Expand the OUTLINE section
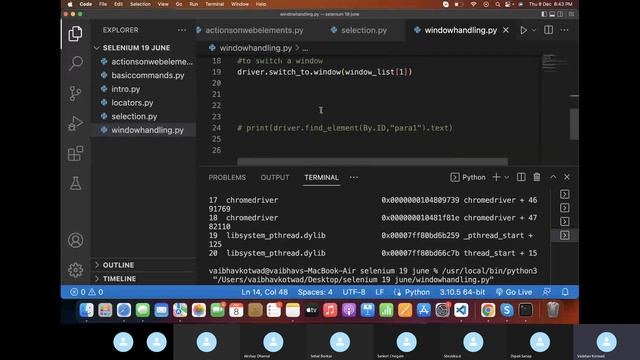The width and height of the screenshot is (640, 360). tap(118, 265)
